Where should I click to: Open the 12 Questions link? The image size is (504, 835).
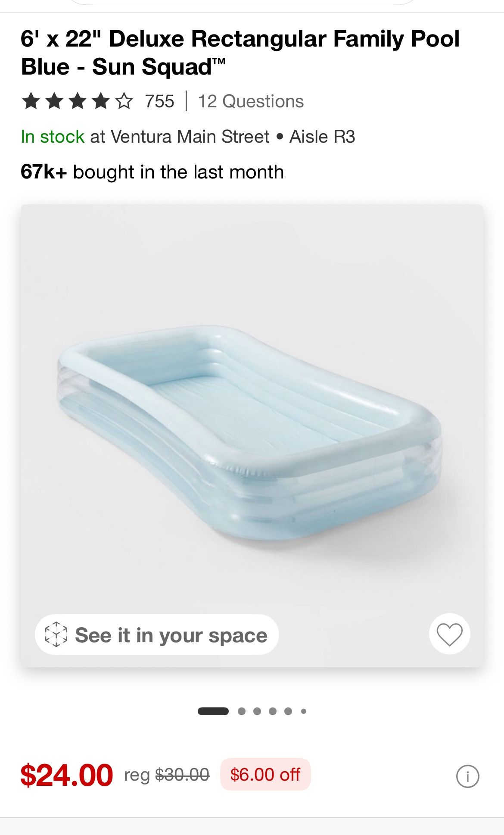[x=251, y=101]
